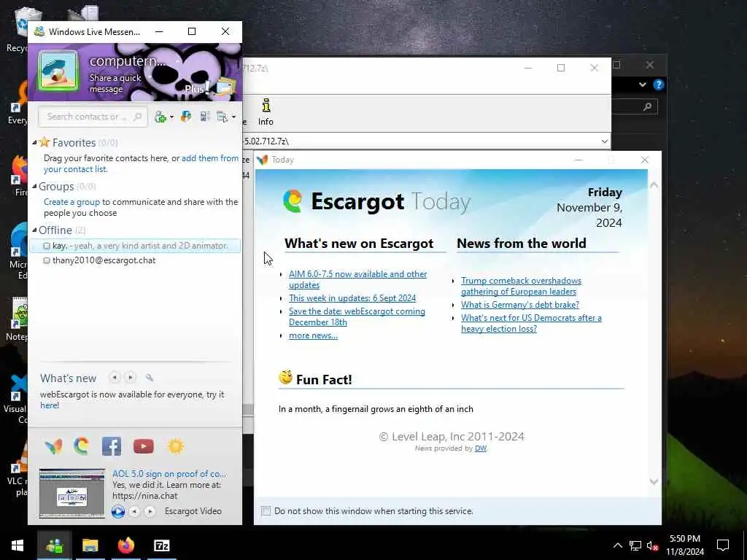Open the Add a contact icon in Messenger
Viewport: 747px width, 560px height.
click(x=160, y=117)
